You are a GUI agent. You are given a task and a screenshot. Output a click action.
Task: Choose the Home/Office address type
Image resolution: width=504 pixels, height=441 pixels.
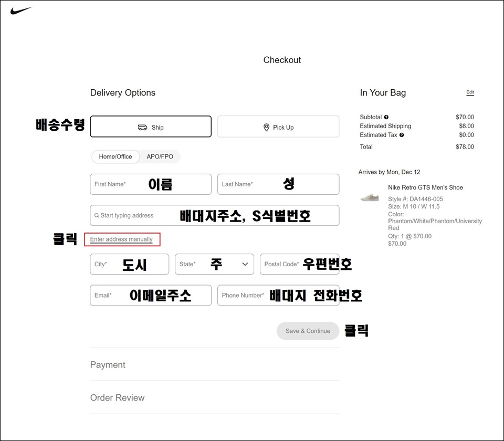pos(115,156)
